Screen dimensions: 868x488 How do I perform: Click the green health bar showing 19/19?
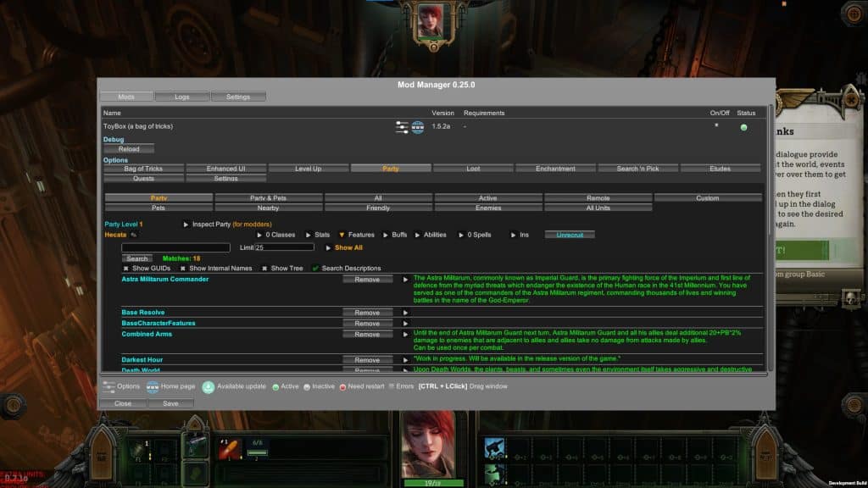pos(433,484)
